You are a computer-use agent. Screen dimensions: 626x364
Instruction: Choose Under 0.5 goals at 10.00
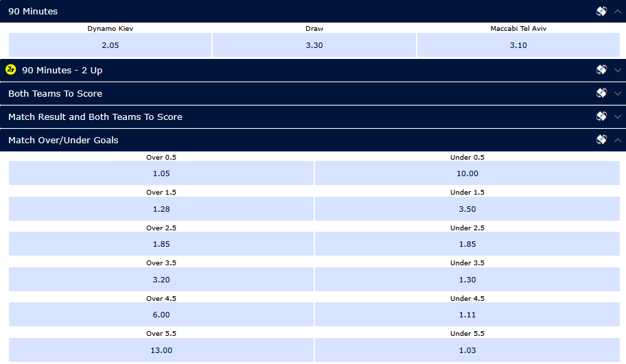[467, 173]
